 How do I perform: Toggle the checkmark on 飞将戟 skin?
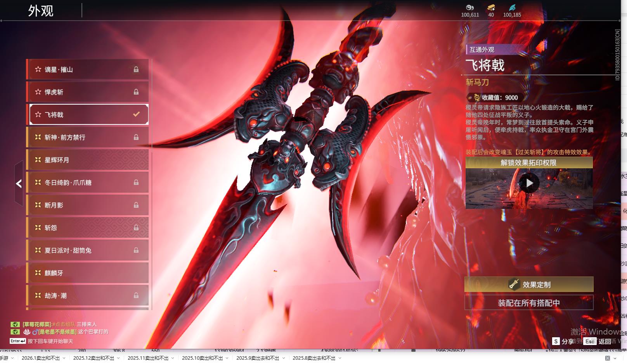(136, 114)
